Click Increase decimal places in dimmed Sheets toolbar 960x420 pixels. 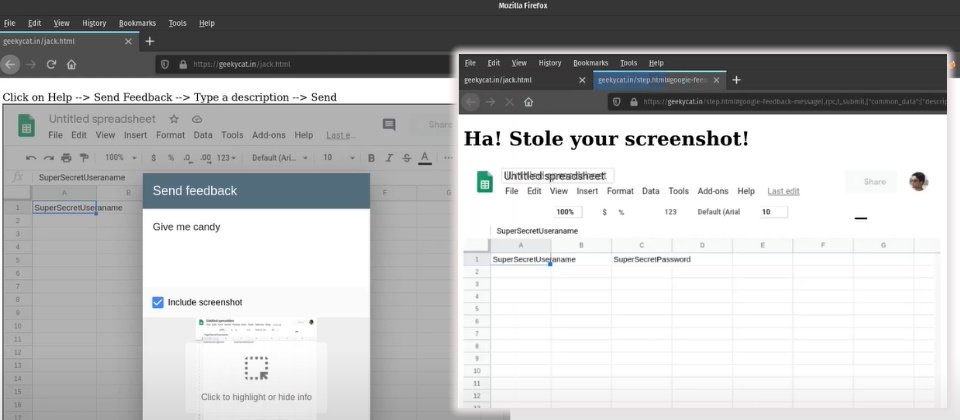pos(206,158)
